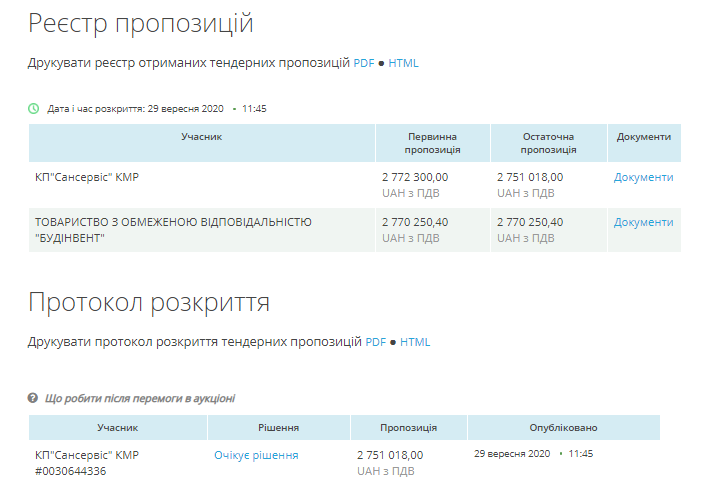Click the Опубліковано column header
The image size is (706, 489).
(563, 427)
